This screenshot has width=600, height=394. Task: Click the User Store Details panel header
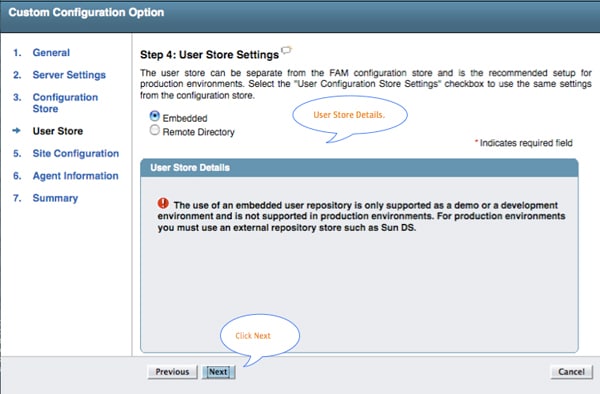(359, 168)
